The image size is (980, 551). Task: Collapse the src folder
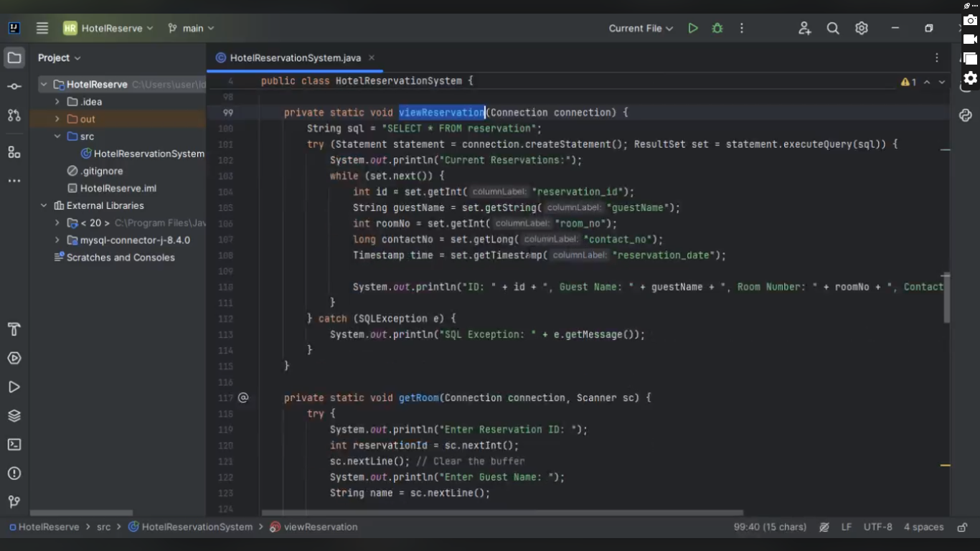click(x=57, y=136)
